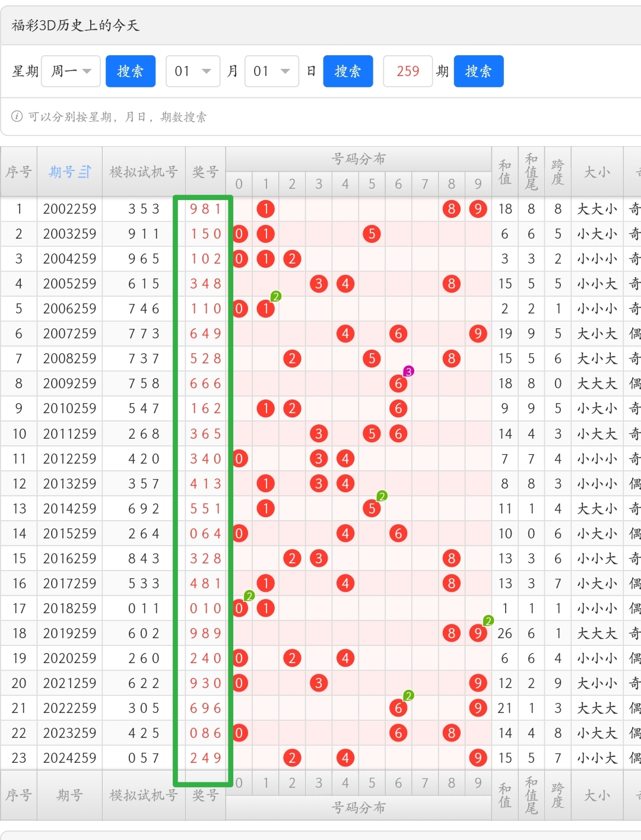Viewport: 641px width, 840px height.
Task: Click red ball 5 with badge in row 2014259
Action: 372,509
